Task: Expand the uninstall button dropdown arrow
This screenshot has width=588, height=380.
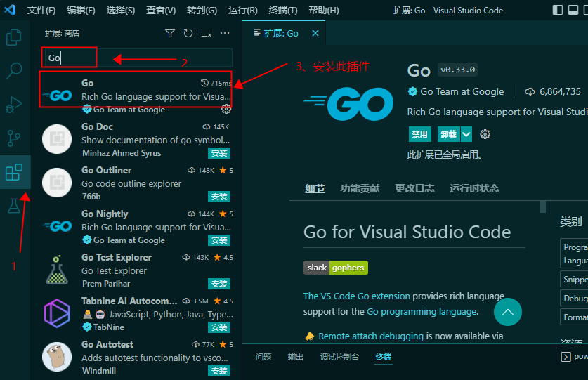Action: (466, 134)
